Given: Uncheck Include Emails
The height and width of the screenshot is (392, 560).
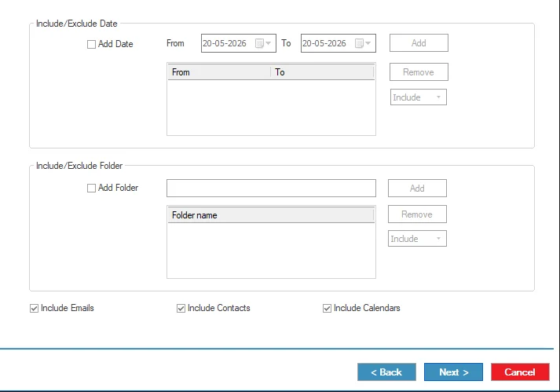Looking at the screenshot, I should [x=34, y=308].
